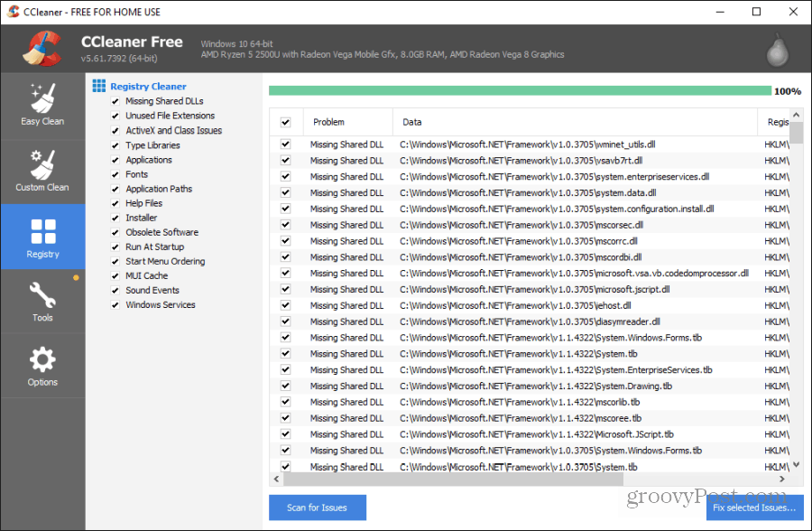
Task: Toggle Application Paths checkbox
Action: point(115,189)
